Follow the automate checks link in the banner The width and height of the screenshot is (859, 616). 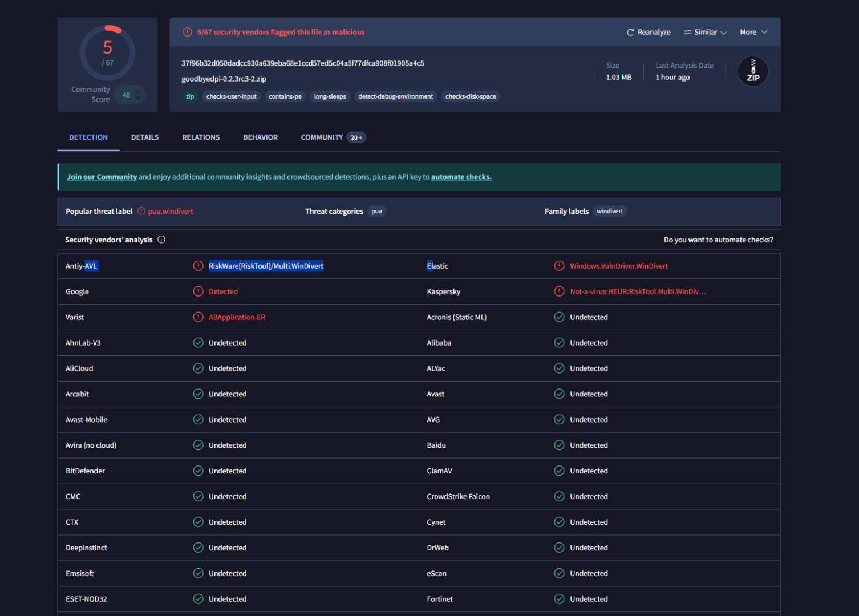[461, 177]
